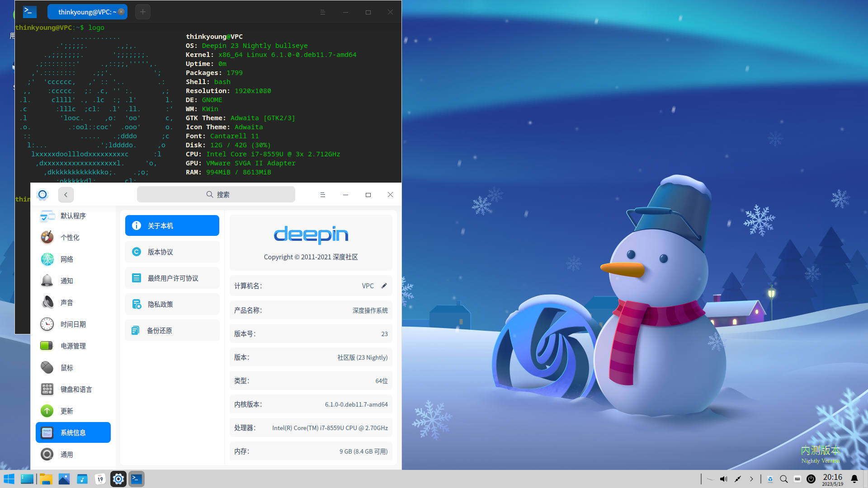
Task: Open the terminal window hamburger menu
Action: point(322,12)
